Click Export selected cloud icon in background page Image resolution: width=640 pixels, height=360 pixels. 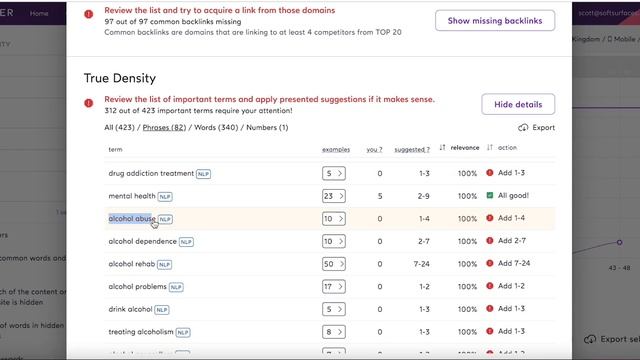tap(590, 339)
